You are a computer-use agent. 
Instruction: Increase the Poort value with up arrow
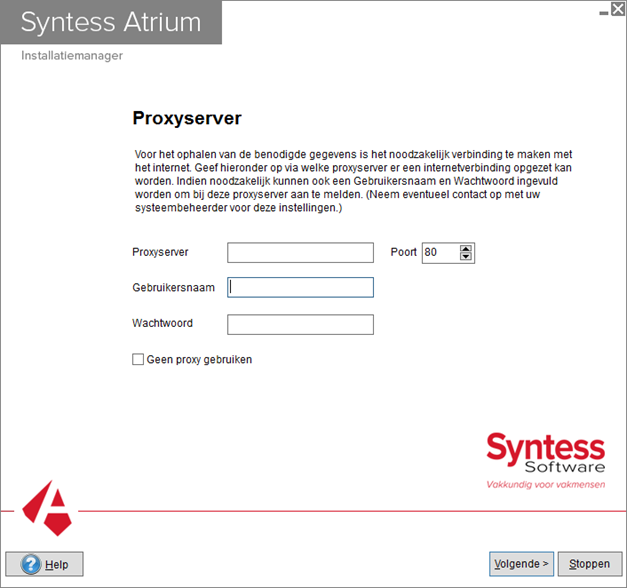coord(466,249)
